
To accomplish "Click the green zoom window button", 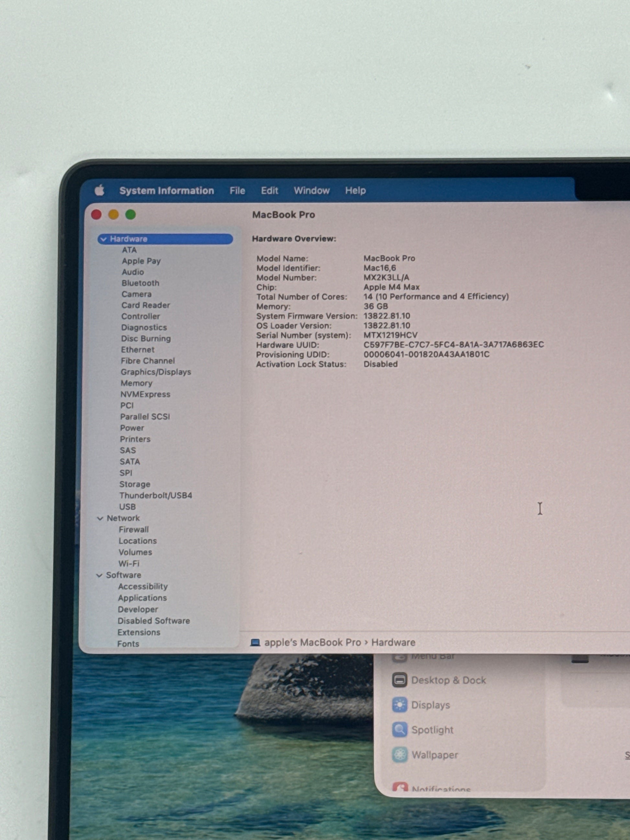I will pyautogui.click(x=130, y=215).
